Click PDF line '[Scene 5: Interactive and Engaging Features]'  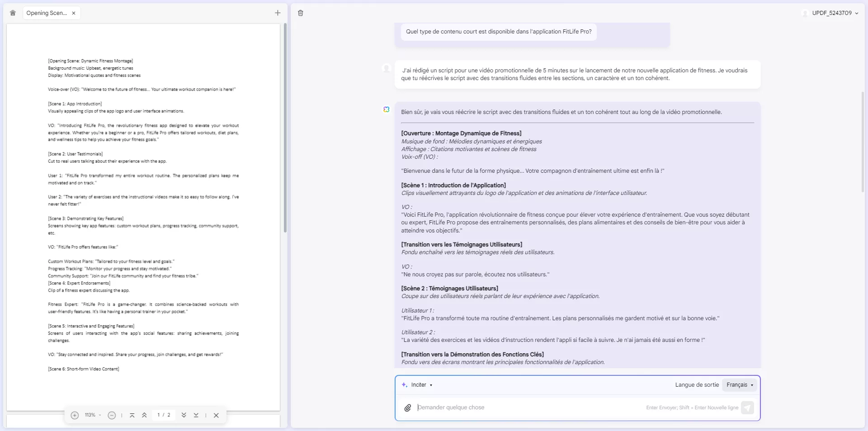(91, 326)
